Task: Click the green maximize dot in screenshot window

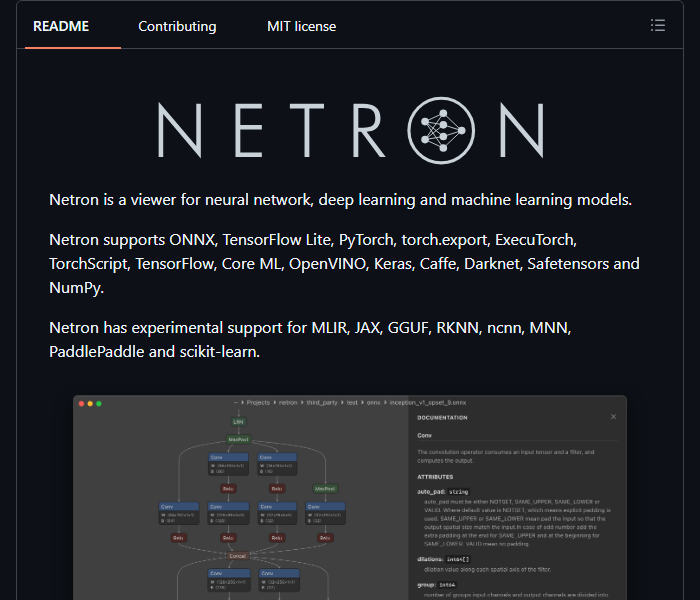Action: 99,404
